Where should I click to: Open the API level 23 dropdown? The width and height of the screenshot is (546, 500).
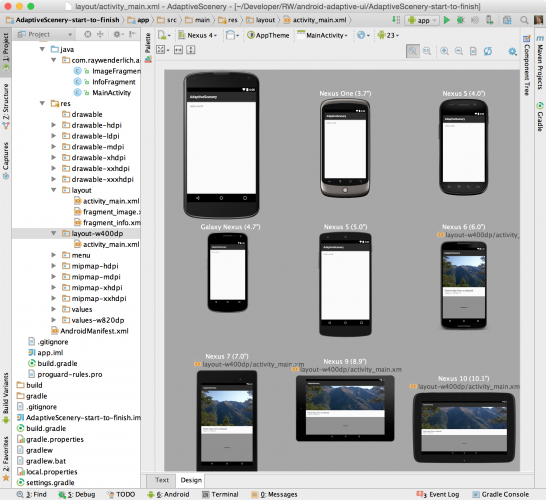coord(388,35)
